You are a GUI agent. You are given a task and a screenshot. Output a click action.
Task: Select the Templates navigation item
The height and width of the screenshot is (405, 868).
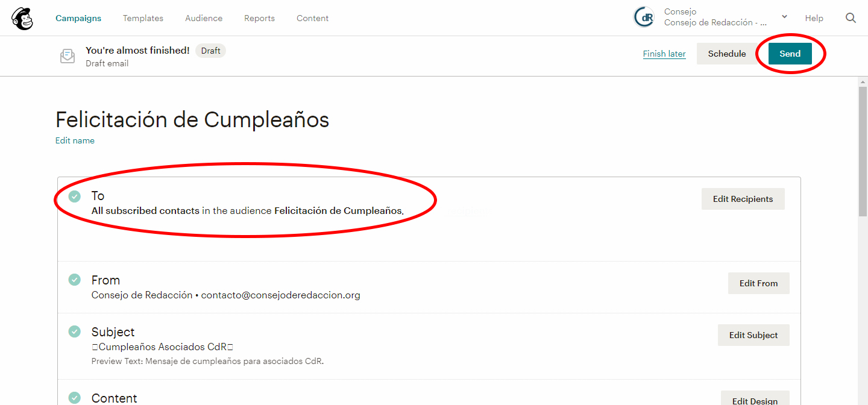coord(143,18)
